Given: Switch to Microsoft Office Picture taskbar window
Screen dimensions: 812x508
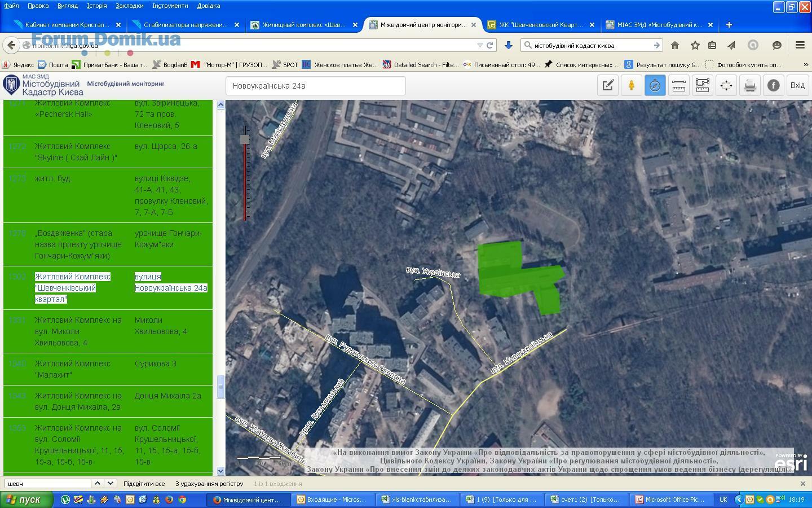Looking at the screenshot, I should [x=672, y=500].
